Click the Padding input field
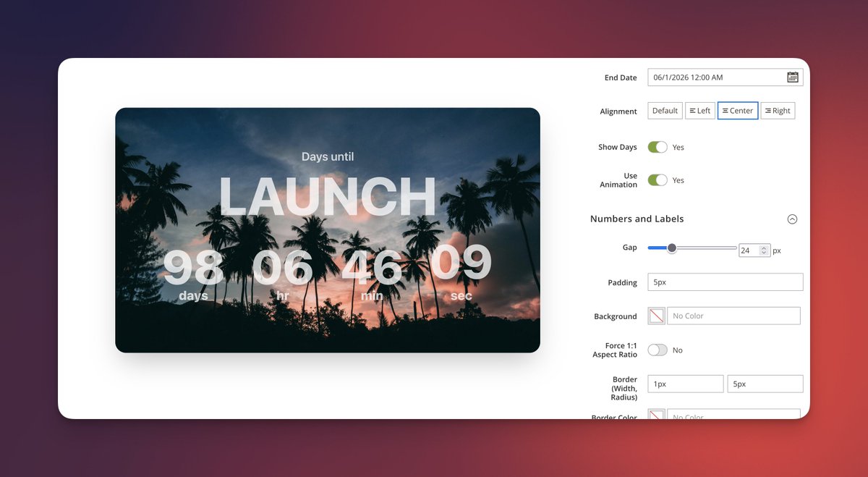Viewport: 868px width, 477px height. tap(725, 282)
